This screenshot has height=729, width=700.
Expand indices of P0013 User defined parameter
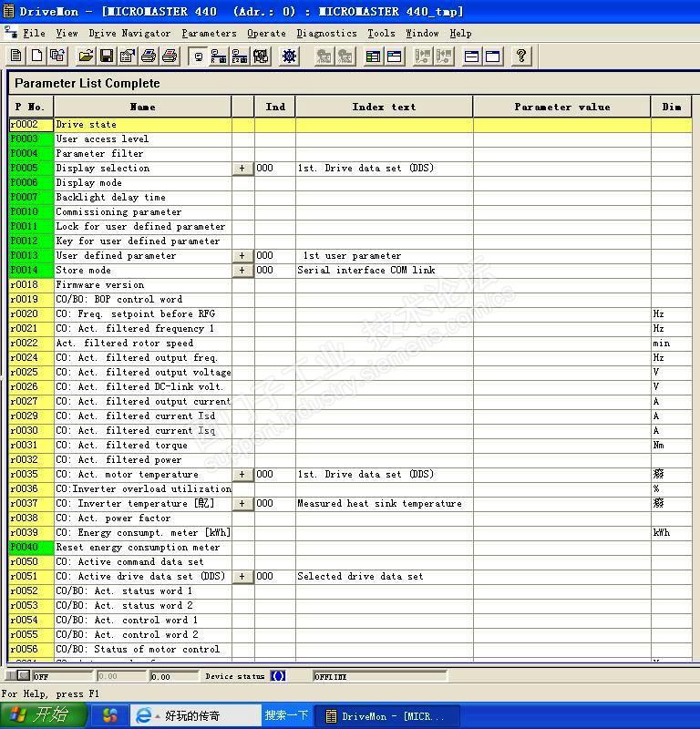(x=242, y=256)
